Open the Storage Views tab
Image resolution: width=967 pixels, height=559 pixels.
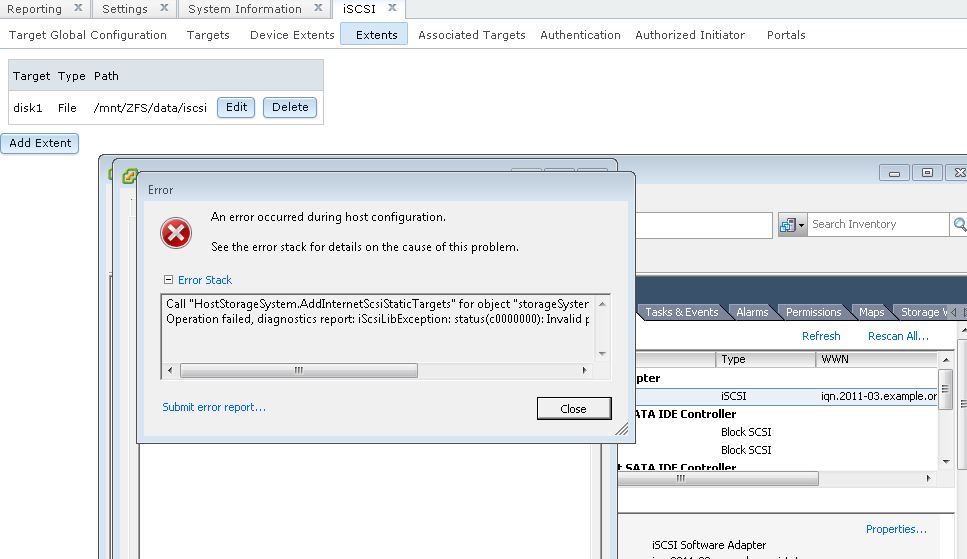pyautogui.click(x=923, y=312)
